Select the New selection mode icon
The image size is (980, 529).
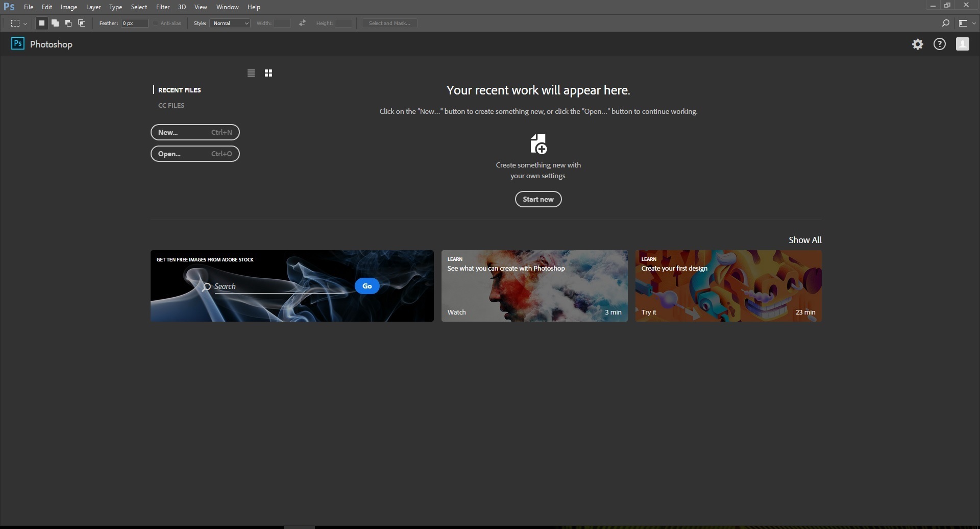pyautogui.click(x=42, y=23)
